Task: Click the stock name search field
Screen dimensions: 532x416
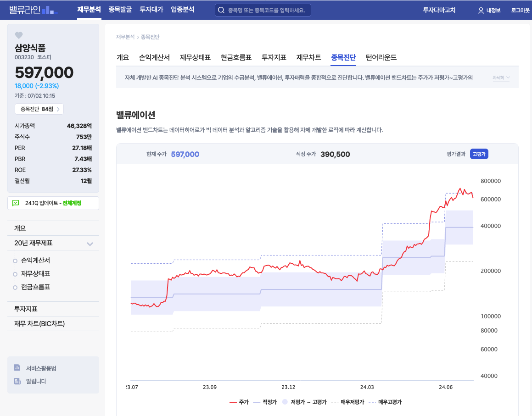Action: [x=263, y=10]
